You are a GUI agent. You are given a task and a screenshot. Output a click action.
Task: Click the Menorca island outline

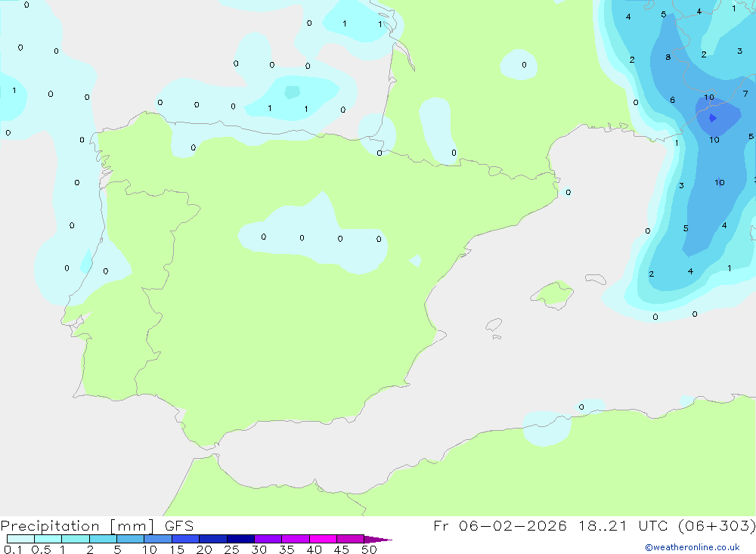pyautogui.click(x=596, y=279)
